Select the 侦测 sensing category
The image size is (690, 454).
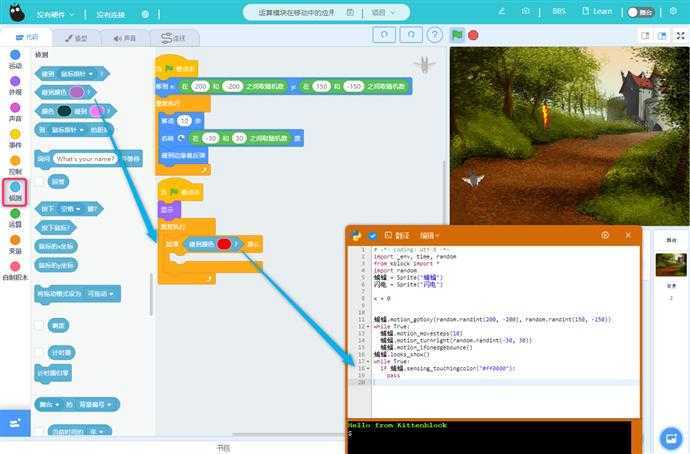(15, 192)
